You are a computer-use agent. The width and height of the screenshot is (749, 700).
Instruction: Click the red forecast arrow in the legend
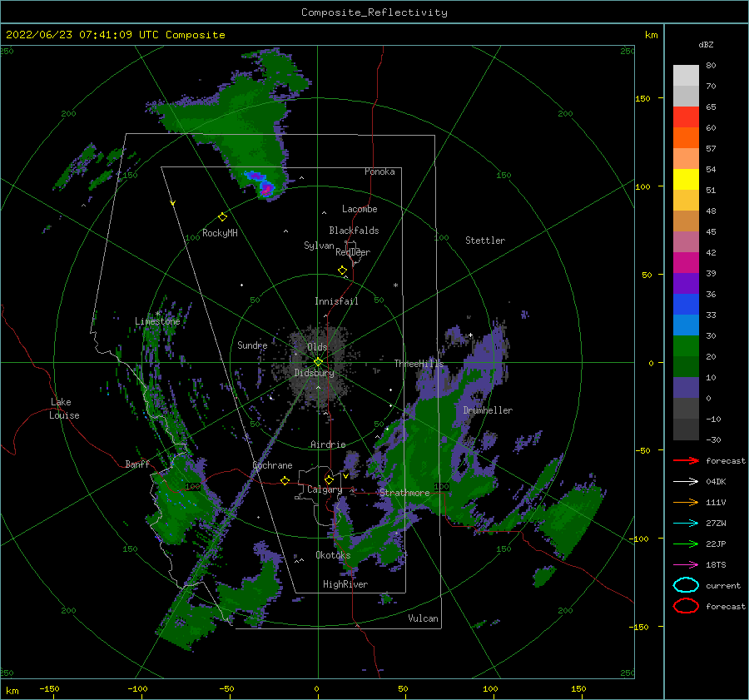[x=686, y=460]
